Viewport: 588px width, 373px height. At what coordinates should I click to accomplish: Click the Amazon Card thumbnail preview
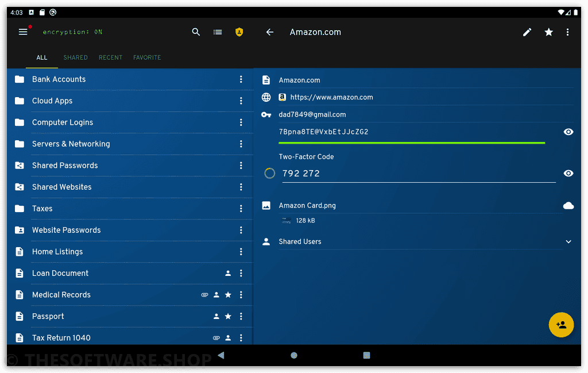(286, 221)
